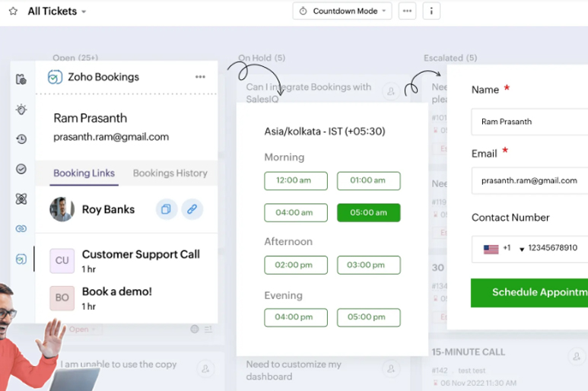The image size is (588, 391).
Task: Open the Customer Support Call booking link
Action: [141, 255]
